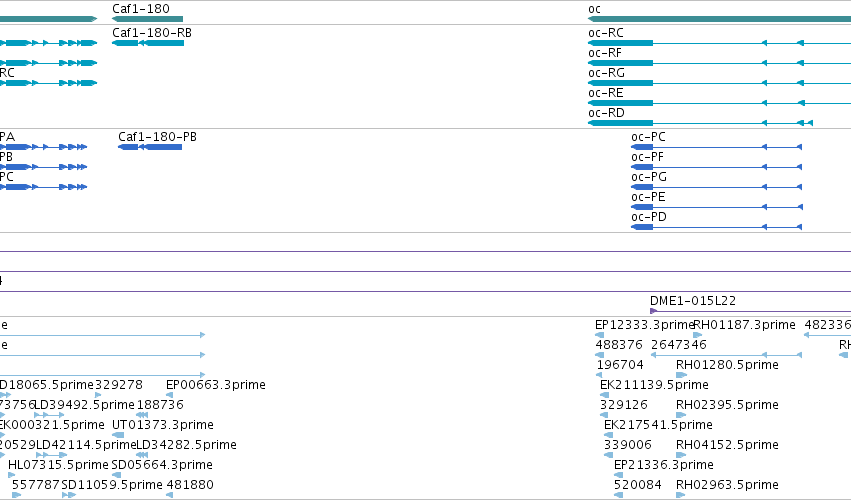Select the oc-PD protein label
The width and height of the screenshot is (851, 500).
(649, 217)
